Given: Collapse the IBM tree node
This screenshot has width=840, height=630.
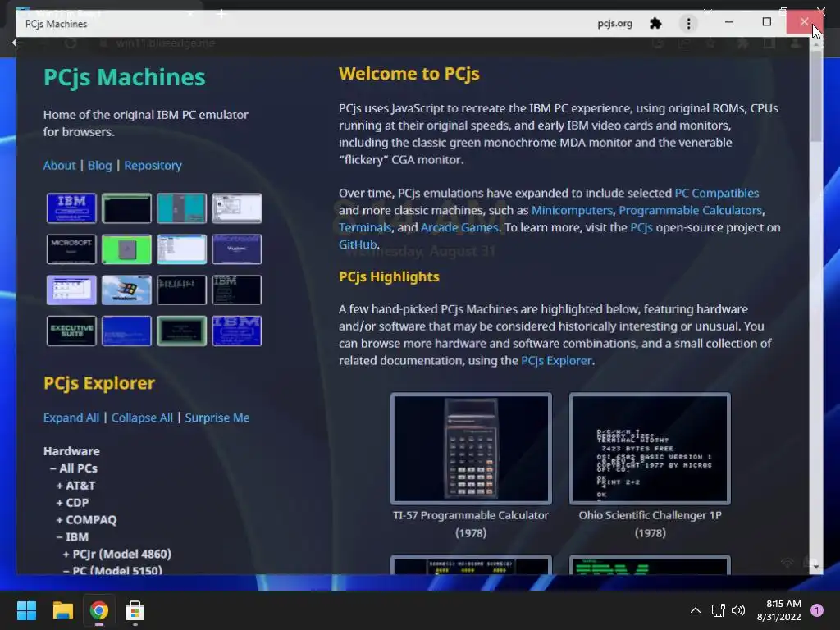Looking at the screenshot, I should point(72,536).
